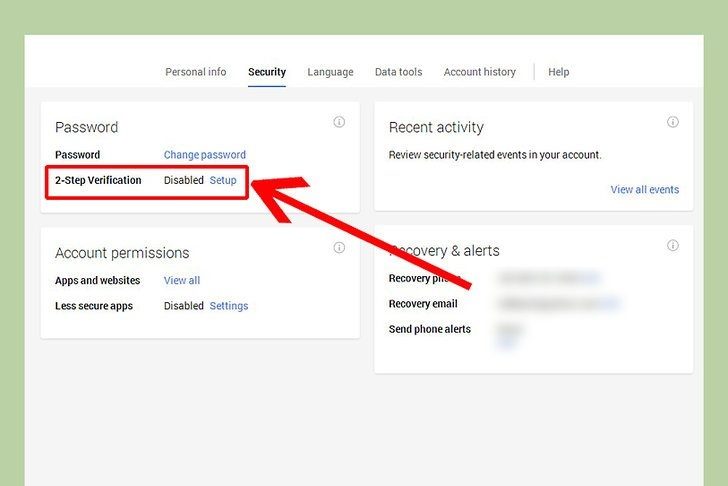Click the Change password link
This screenshot has width=728, height=486.
tap(205, 155)
